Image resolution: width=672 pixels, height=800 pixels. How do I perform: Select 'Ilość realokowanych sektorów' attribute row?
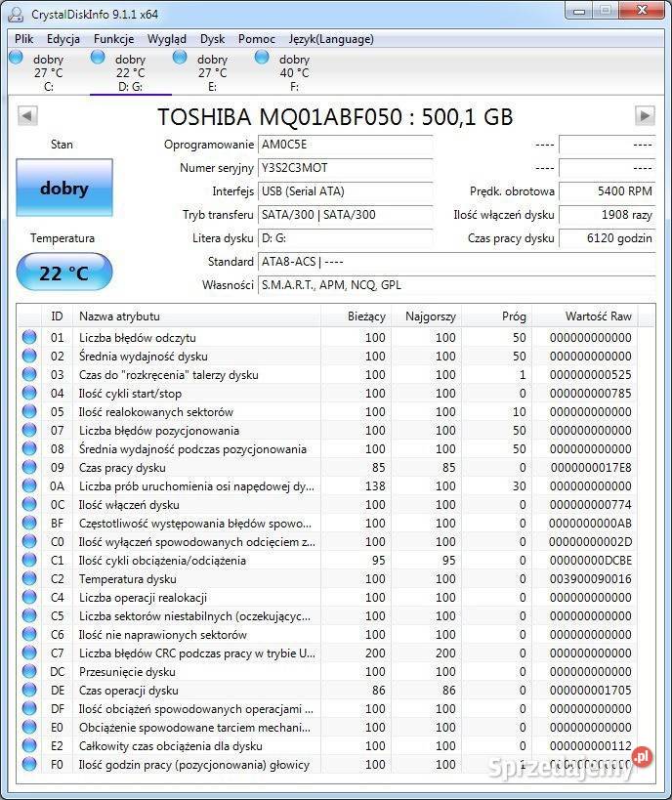click(328, 411)
